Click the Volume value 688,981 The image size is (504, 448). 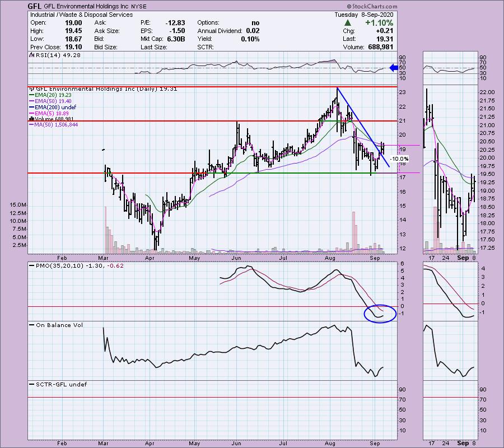tap(380, 47)
